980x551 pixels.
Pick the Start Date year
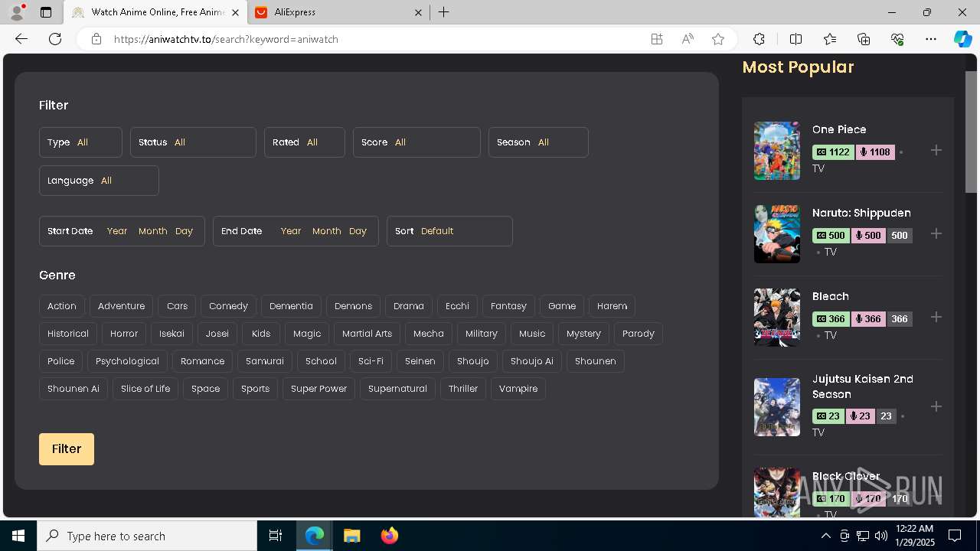tap(117, 231)
